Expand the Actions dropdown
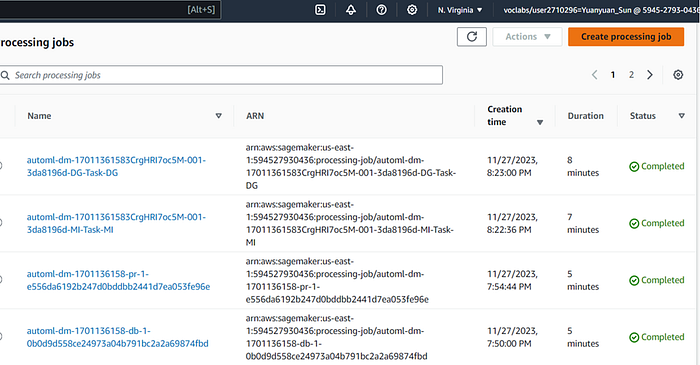Screen dimensions: 700x365 [x=527, y=37]
